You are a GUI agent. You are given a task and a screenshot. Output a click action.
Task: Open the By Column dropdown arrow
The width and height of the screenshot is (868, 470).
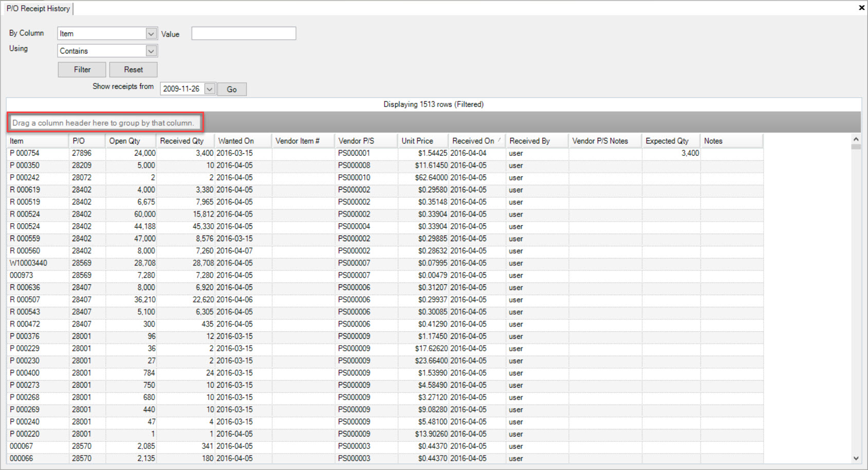tap(151, 33)
